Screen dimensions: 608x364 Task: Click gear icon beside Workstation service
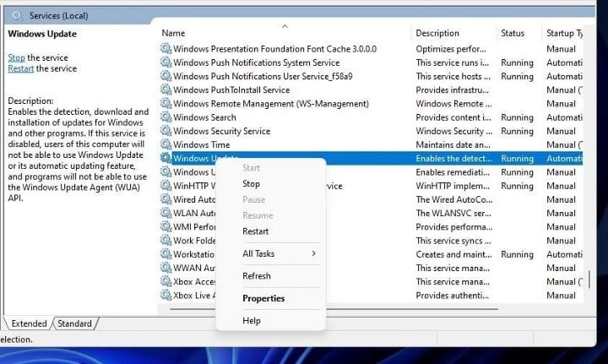click(166, 254)
